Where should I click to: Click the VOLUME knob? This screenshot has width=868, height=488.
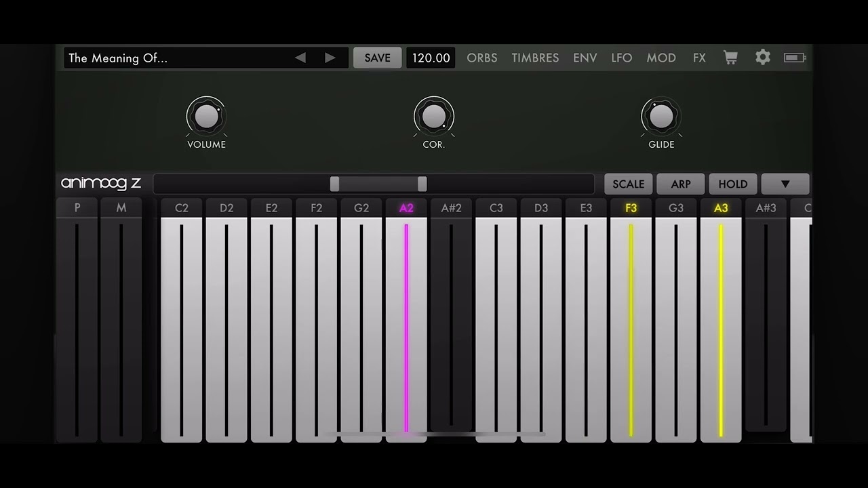[x=206, y=117]
